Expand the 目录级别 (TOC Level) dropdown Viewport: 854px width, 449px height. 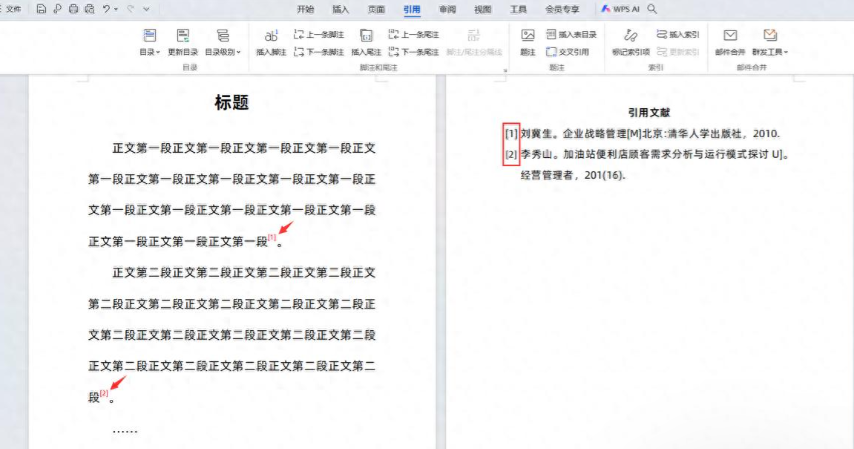[x=222, y=52]
